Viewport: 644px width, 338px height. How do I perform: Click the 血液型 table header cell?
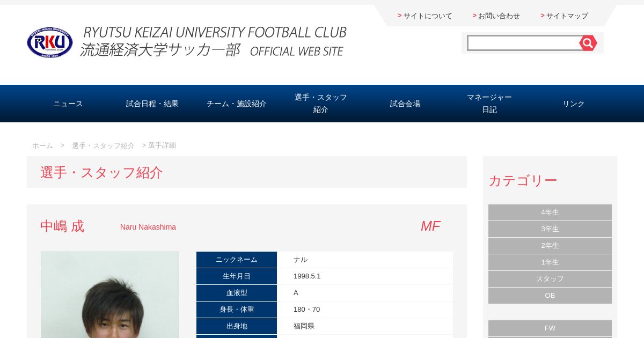pyautogui.click(x=237, y=293)
